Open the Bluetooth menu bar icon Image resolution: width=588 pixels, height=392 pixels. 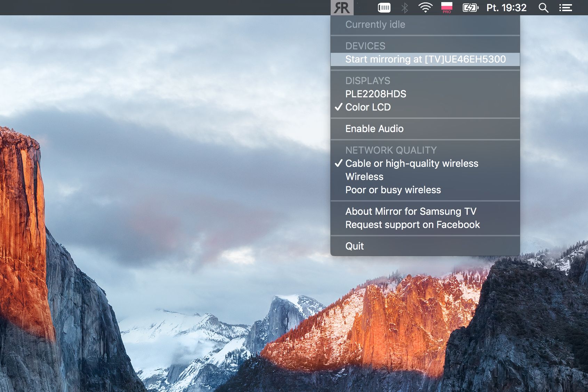pos(404,8)
